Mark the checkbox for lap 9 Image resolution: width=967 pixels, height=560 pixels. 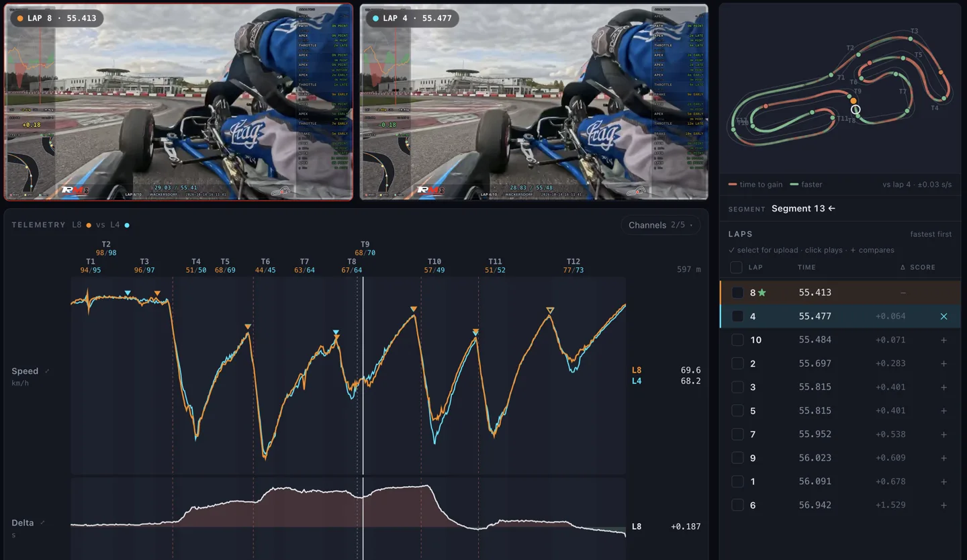[737, 458]
